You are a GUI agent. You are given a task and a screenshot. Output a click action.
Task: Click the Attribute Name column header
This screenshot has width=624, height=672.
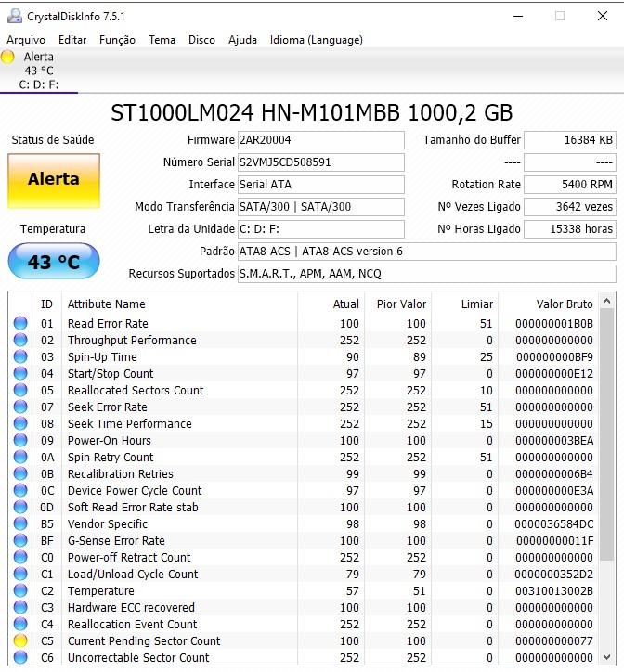179,304
